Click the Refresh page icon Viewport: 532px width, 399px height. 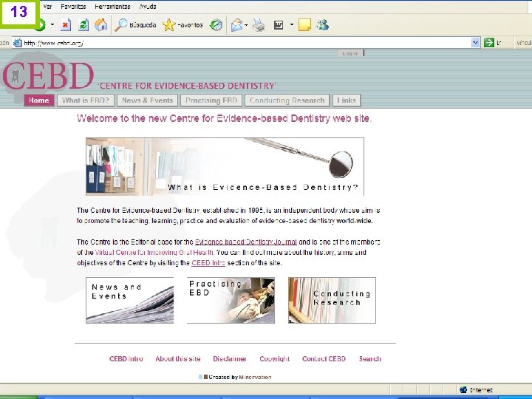83,25
